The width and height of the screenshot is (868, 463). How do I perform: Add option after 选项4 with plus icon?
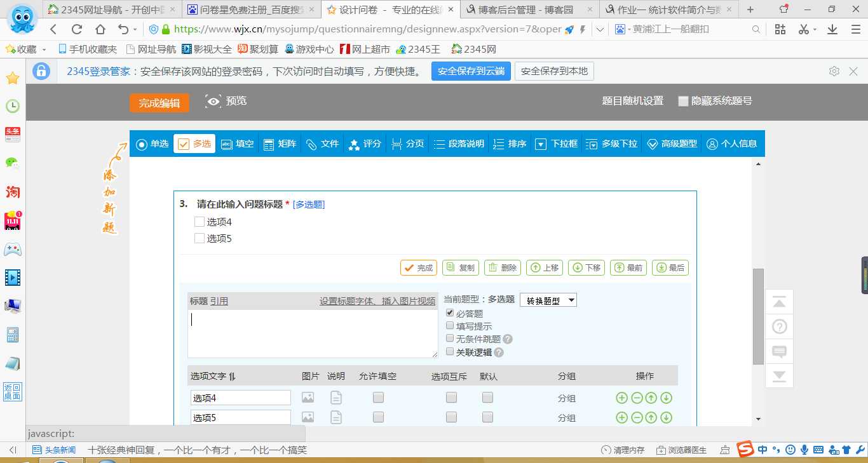pos(621,398)
